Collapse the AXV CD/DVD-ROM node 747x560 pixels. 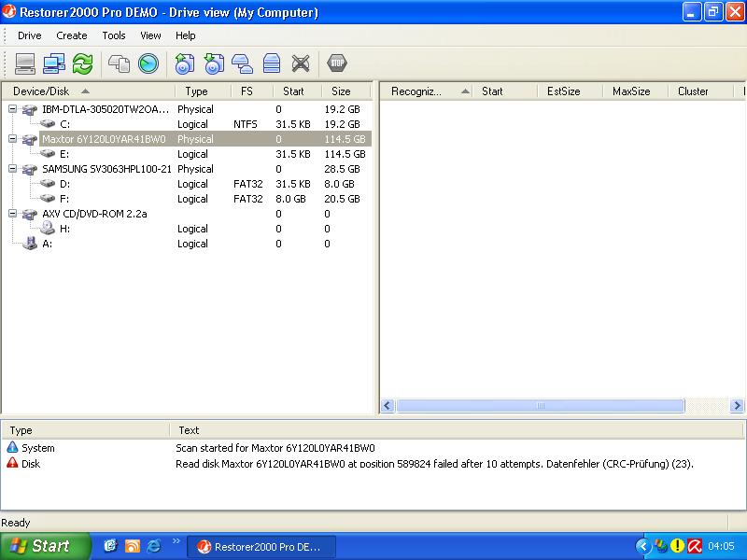(x=13, y=214)
